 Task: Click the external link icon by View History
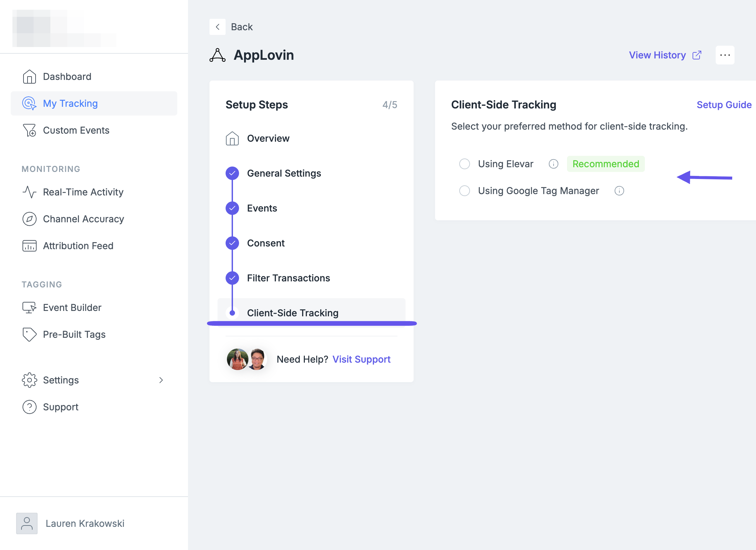click(697, 55)
